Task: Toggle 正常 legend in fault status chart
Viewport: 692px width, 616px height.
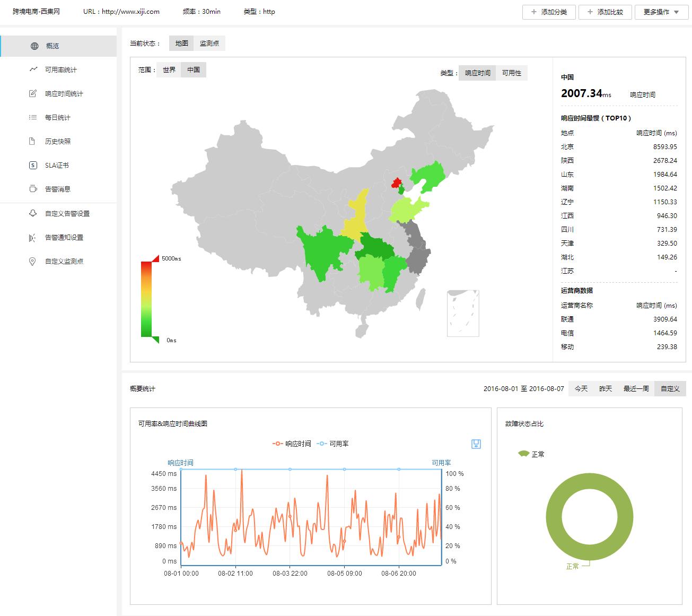Action: (531, 454)
